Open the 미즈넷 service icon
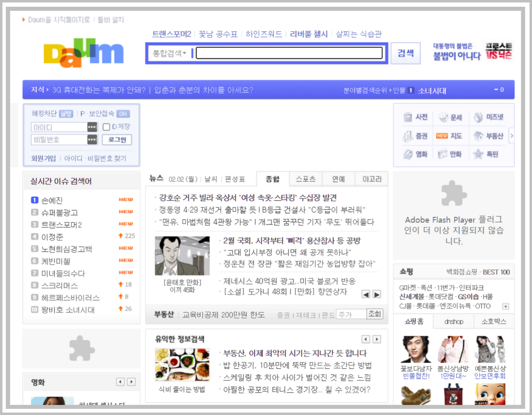Screen dimensions: 532x415 pos(489,117)
